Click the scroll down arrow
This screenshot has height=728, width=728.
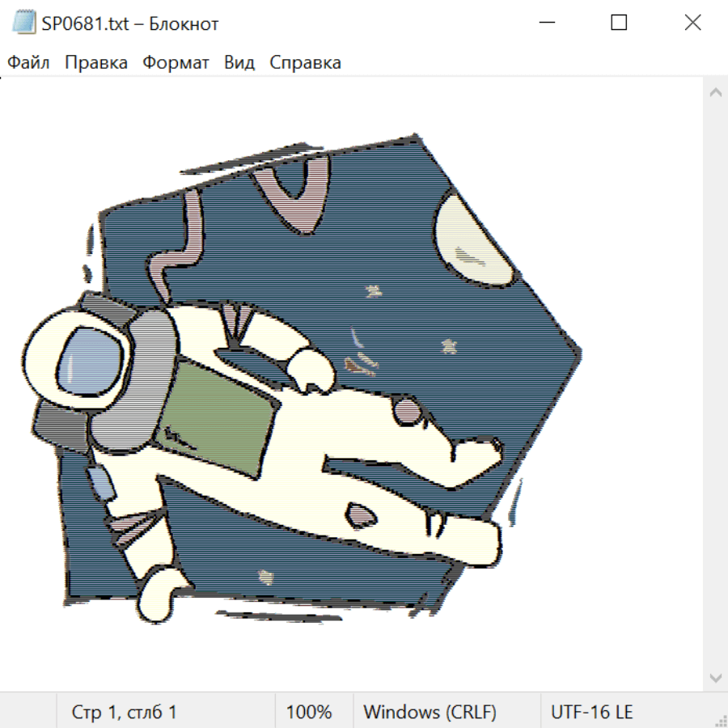(715, 677)
